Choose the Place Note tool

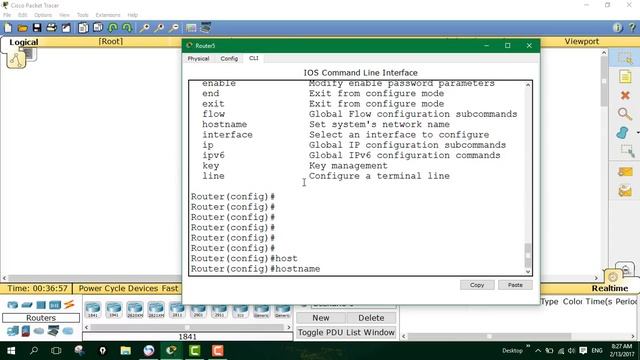tap(625, 77)
